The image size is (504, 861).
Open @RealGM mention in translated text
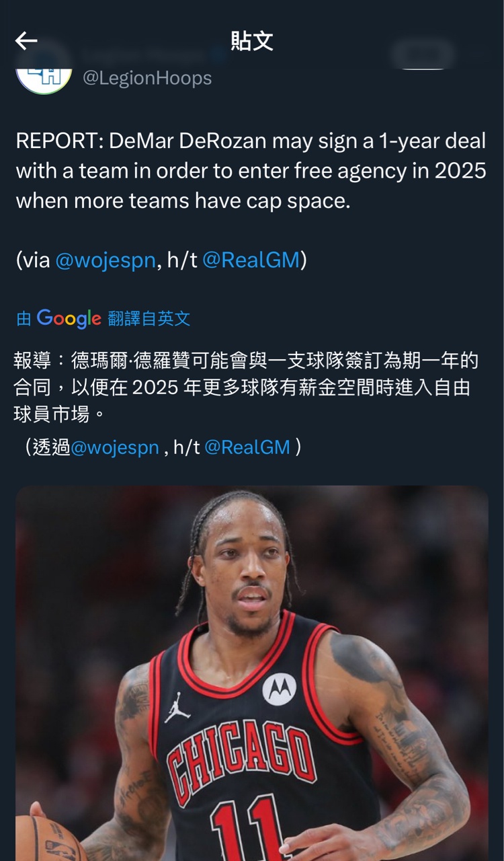(x=247, y=447)
